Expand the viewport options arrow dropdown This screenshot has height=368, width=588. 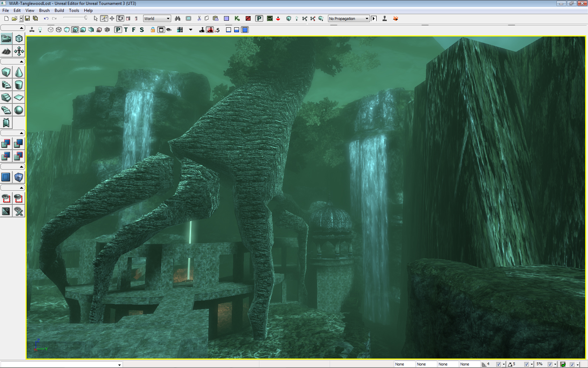(x=191, y=30)
